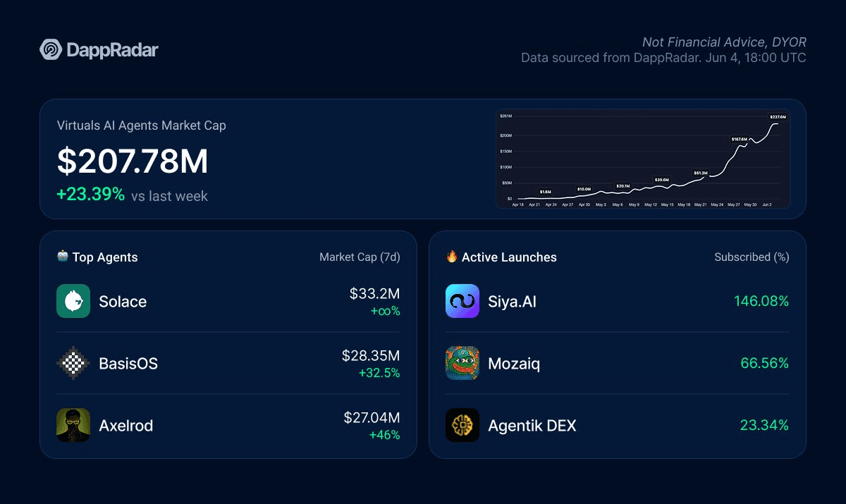This screenshot has height=504, width=846.
Task: Click the '$200M' y-axis label
Action: [505, 135]
